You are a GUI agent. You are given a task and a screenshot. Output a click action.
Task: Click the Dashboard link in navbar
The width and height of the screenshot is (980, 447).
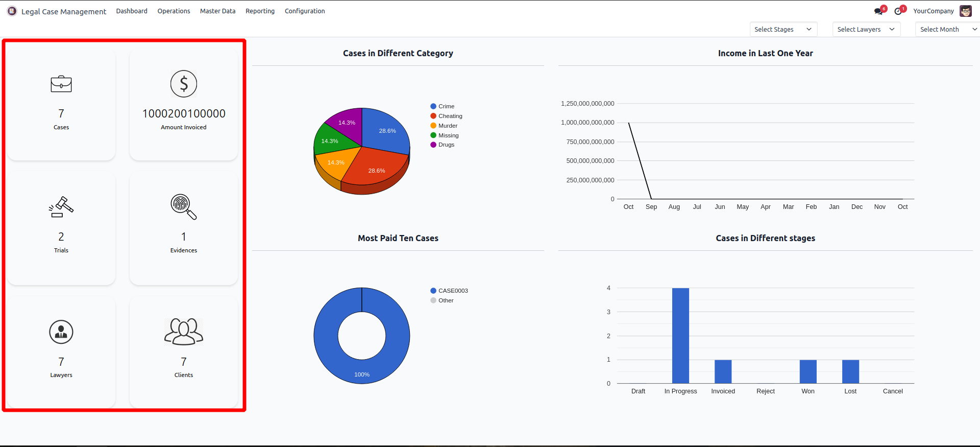click(x=132, y=11)
